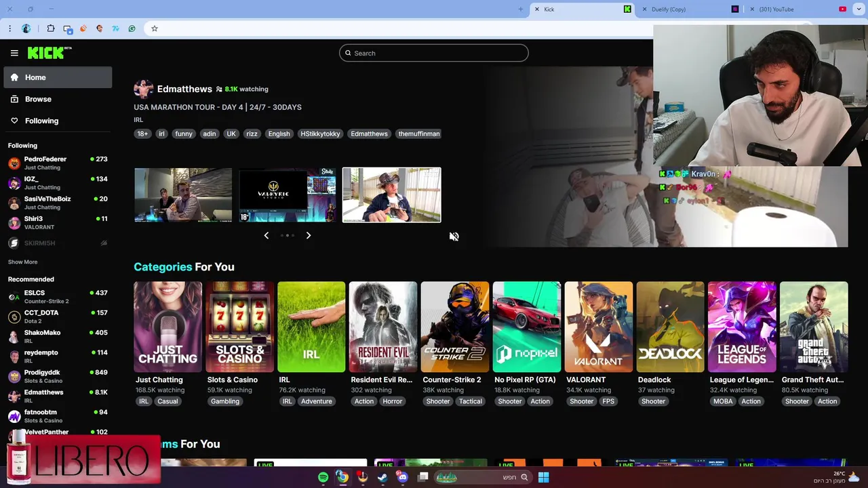Open CCT_DOTA recommended channel

click(x=58, y=317)
